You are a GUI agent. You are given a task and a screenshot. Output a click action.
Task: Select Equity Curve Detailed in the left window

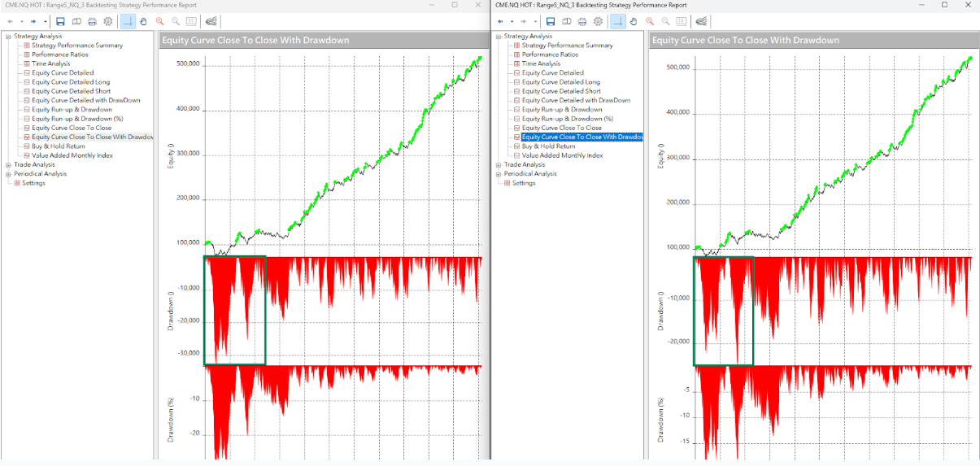(x=63, y=72)
